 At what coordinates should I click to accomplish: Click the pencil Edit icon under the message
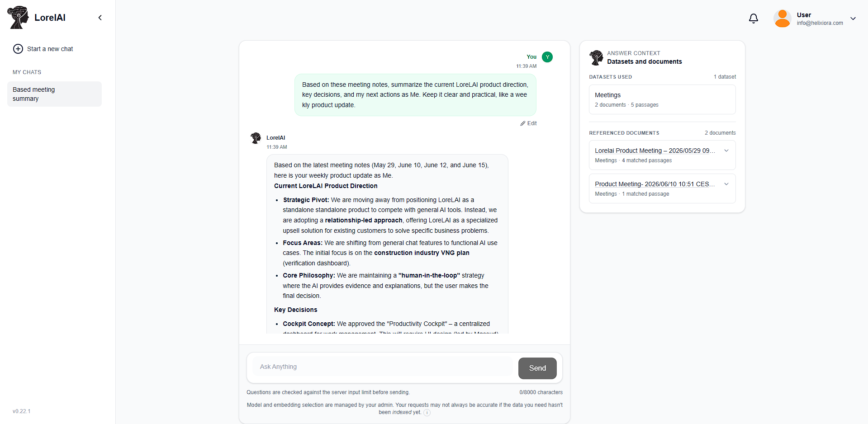tap(523, 123)
